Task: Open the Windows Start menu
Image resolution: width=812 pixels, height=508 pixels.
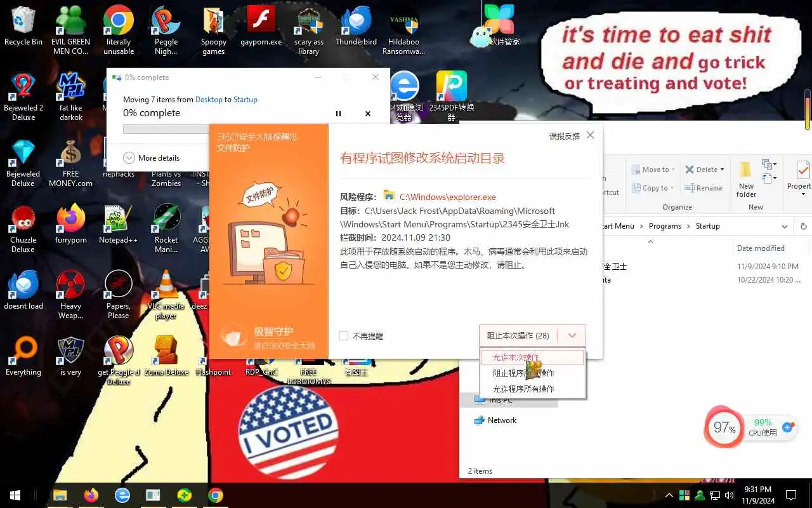Action: pyautogui.click(x=15, y=495)
